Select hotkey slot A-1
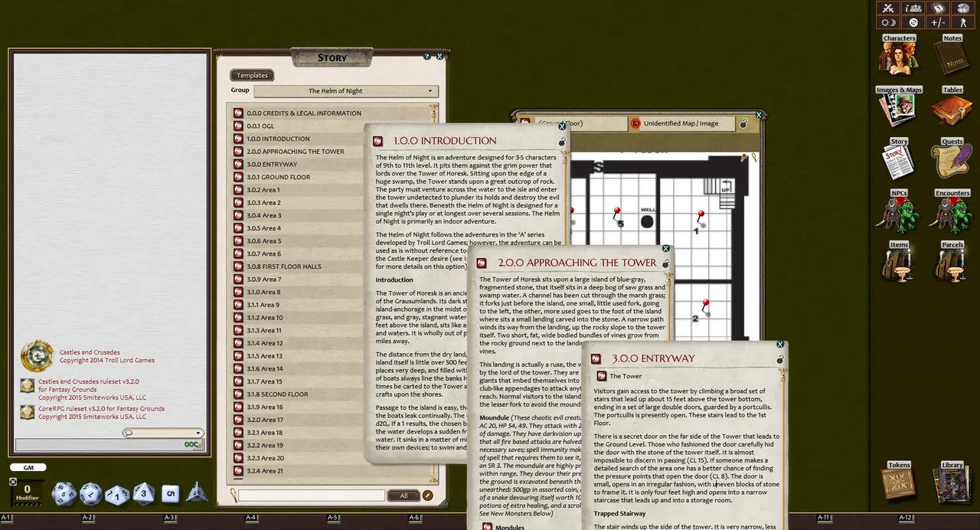The width and height of the screenshot is (980, 530). point(7,519)
